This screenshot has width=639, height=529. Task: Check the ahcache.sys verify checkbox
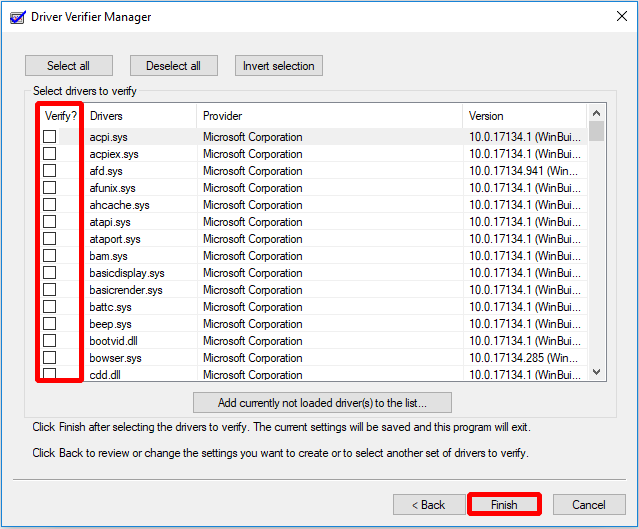[50, 205]
